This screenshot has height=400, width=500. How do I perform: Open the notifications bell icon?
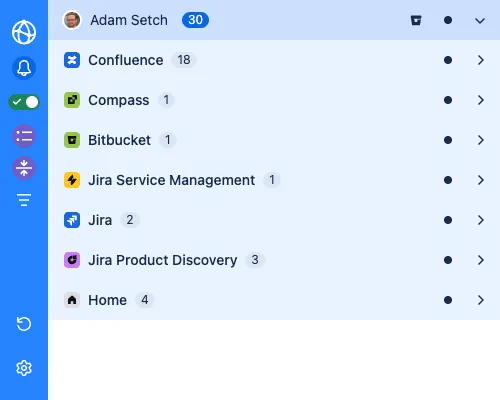(x=24, y=68)
